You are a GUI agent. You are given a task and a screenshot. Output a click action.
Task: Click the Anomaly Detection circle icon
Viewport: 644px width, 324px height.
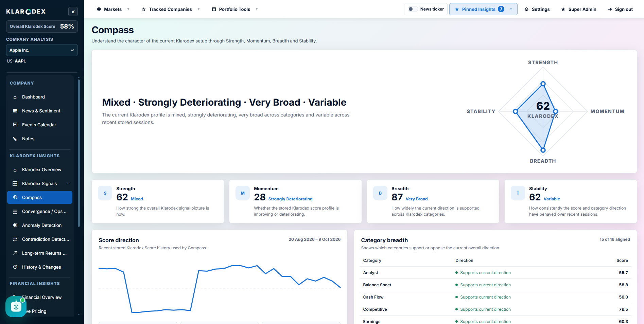(15, 225)
